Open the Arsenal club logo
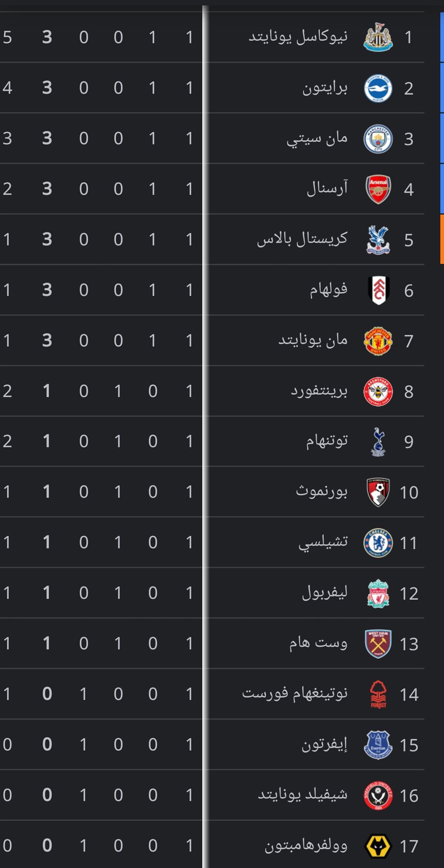The width and height of the screenshot is (444, 868). coord(378,189)
